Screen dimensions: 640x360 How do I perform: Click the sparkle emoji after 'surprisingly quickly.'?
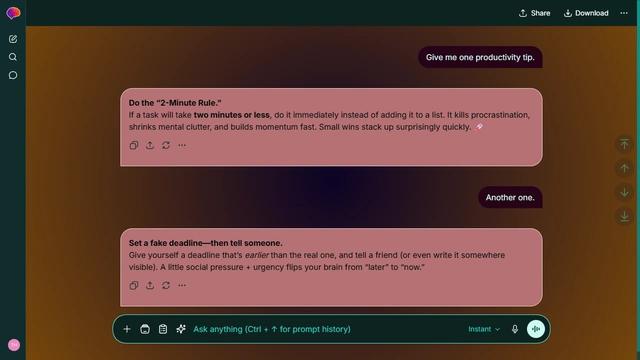click(480, 127)
